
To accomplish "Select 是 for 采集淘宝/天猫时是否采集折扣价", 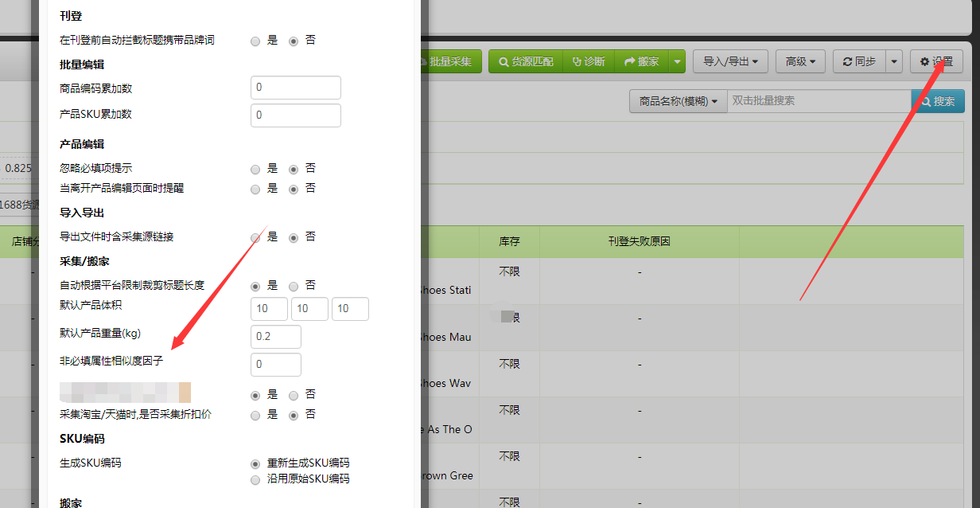I will [255, 415].
